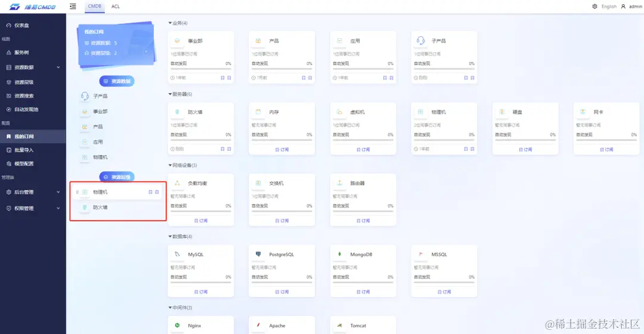Screen dimensions: 644x334
Task: Collapse the 数据库(4) group
Action: click(170, 236)
